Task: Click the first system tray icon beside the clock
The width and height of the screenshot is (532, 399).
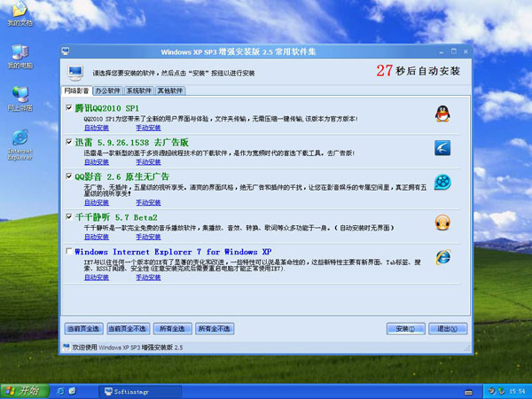Action: tap(491, 391)
